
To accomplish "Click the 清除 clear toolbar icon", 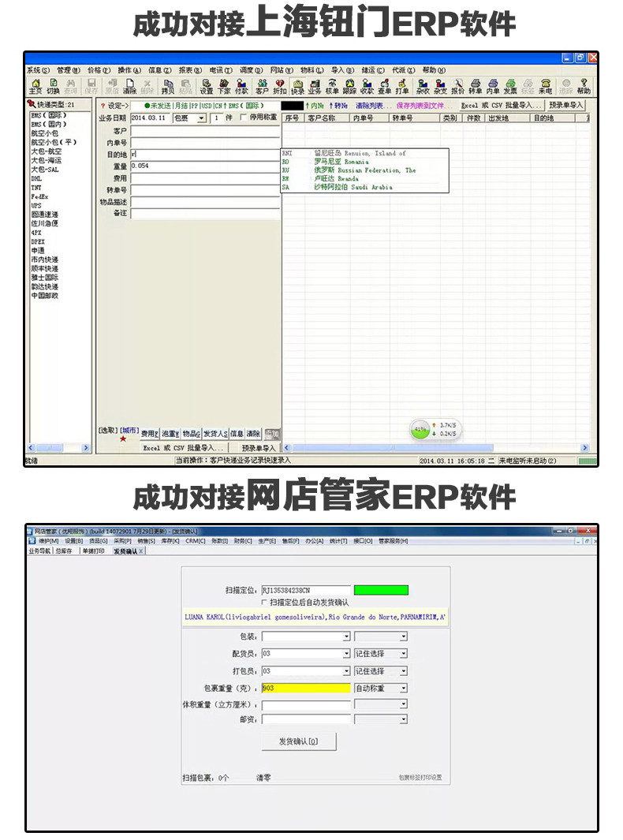I will pyautogui.click(x=129, y=86).
